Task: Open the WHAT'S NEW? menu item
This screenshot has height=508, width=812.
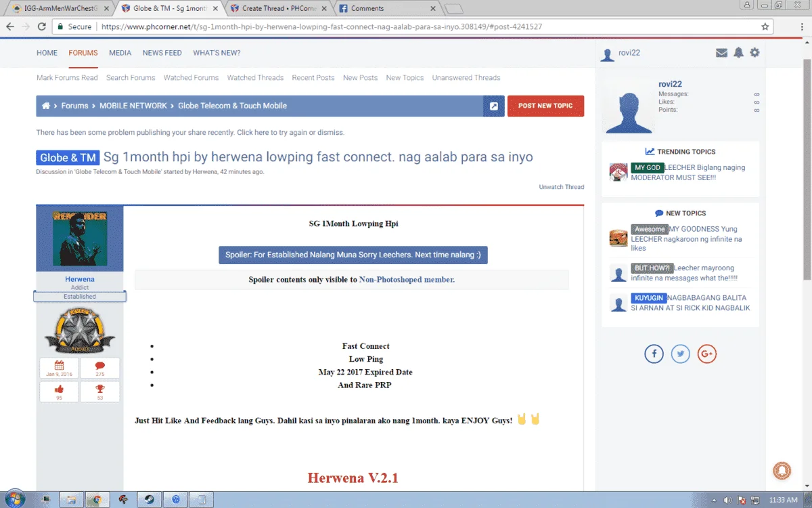Action: pyautogui.click(x=217, y=53)
